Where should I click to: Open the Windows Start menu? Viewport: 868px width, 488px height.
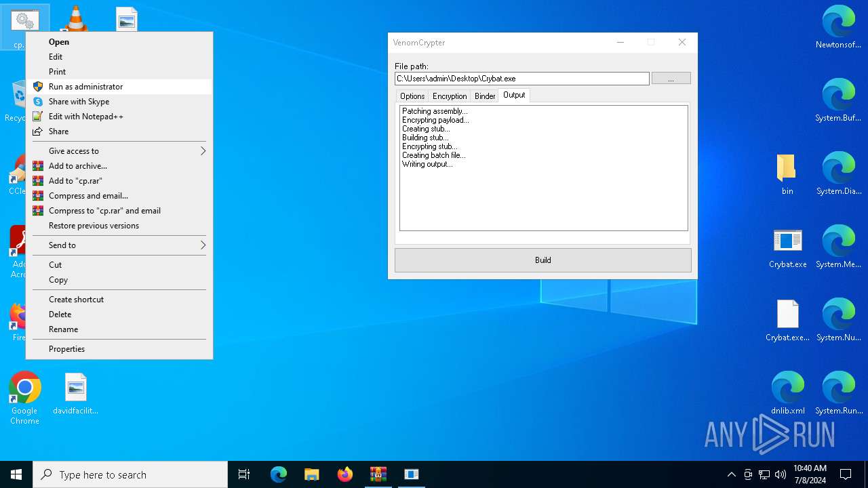pos(16,474)
